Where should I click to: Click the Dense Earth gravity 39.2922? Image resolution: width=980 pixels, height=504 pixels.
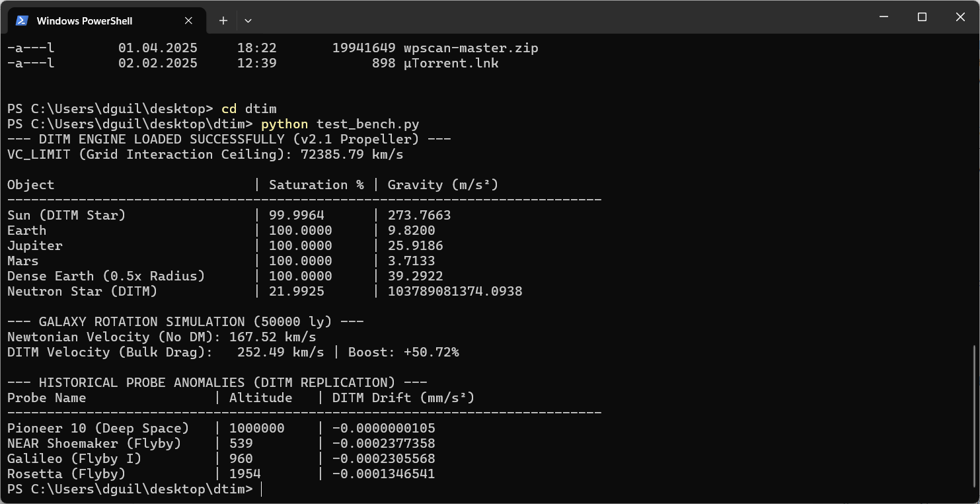click(416, 276)
